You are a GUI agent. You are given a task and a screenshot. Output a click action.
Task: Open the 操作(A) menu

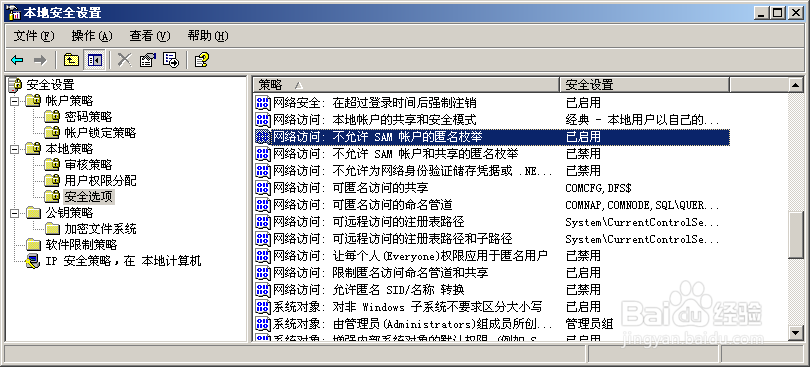click(91, 36)
